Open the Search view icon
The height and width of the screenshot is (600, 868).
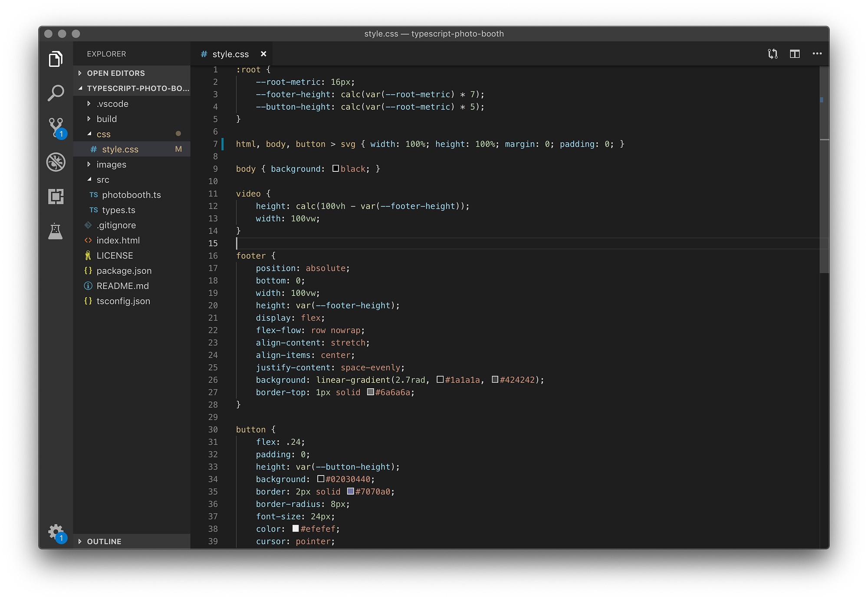pyautogui.click(x=56, y=93)
